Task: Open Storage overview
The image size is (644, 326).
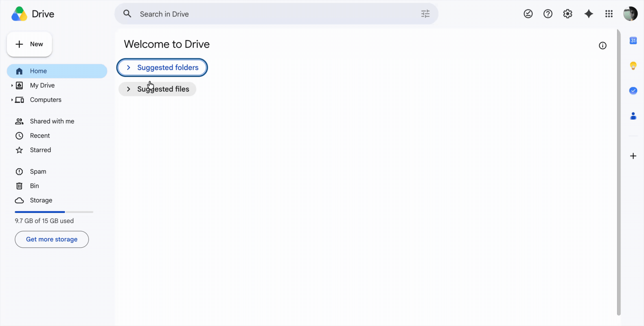Action: [41, 200]
